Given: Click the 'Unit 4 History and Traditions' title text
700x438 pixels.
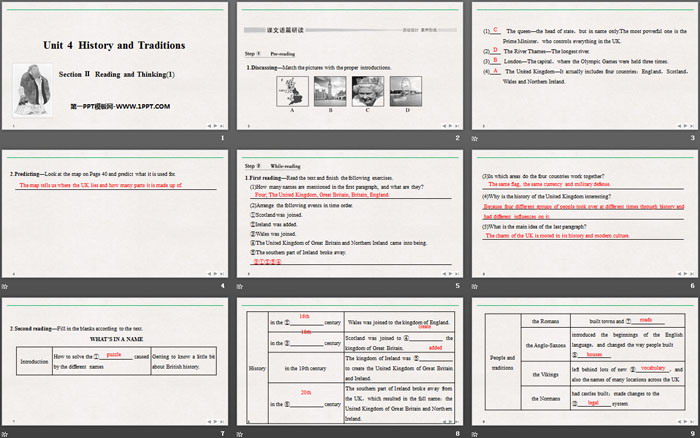Looking at the screenshot, I should 114,45.
